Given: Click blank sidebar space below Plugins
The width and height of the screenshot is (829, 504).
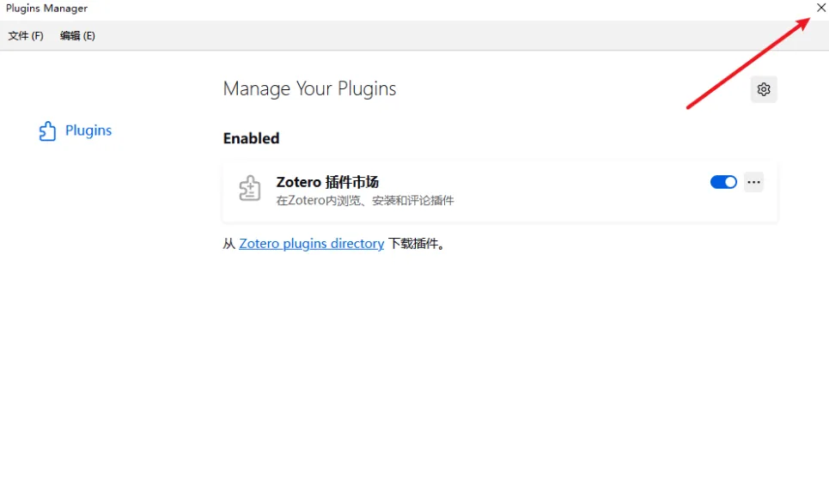Looking at the screenshot, I should (x=94, y=301).
